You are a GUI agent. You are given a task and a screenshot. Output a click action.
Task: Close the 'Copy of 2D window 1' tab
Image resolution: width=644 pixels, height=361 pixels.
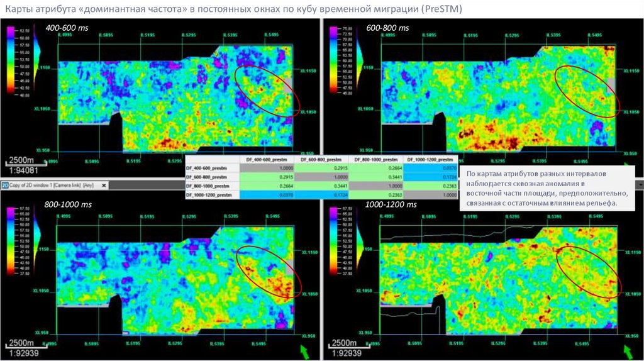104,186
